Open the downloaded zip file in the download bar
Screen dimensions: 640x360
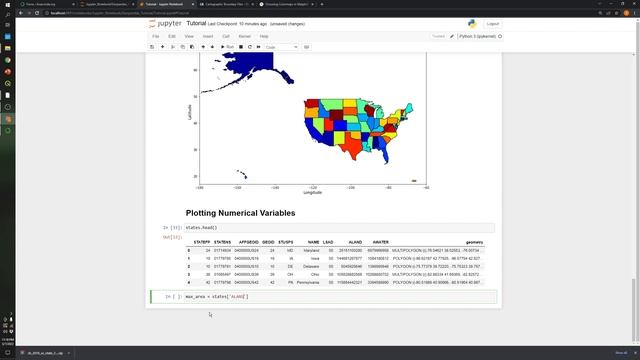(45, 353)
